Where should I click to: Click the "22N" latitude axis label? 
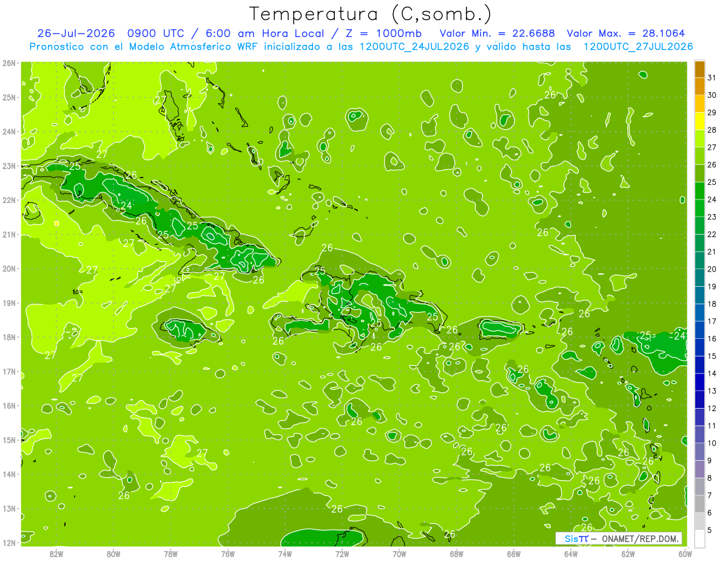9,200
